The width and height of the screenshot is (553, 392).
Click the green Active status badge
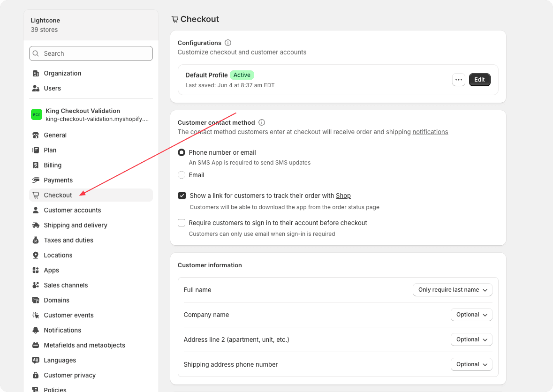click(242, 75)
